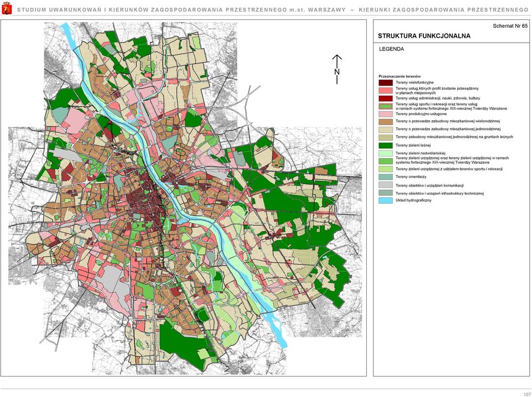Select the swatch beside 'systemu fortecznego XIX-wiecznej' greenery
Screen dimensions: 532x397
pos(386,161)
